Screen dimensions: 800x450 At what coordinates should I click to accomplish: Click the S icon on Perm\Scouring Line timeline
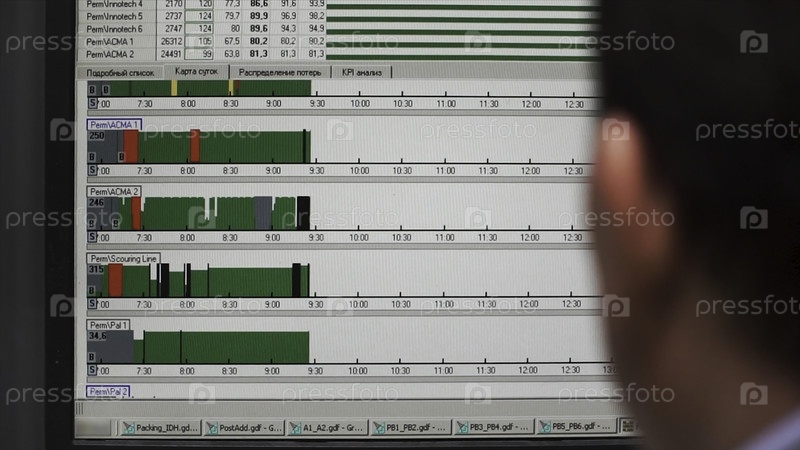pyautogui.click(x=93, y=303)
